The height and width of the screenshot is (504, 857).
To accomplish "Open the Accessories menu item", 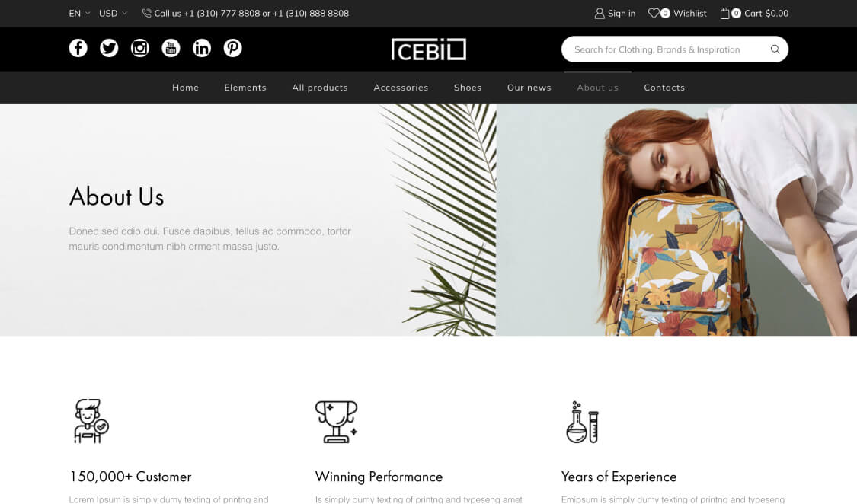I will tap(401, 88).
